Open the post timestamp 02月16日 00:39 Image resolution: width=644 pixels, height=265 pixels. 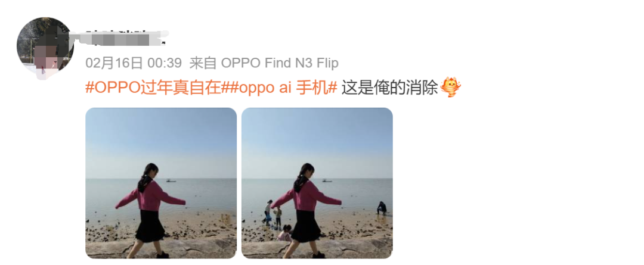[134, 63]
